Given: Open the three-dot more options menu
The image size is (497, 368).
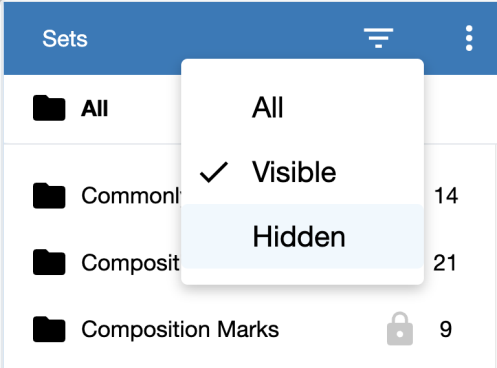Looking at the screenshot, I should click(x=469, y=38).
